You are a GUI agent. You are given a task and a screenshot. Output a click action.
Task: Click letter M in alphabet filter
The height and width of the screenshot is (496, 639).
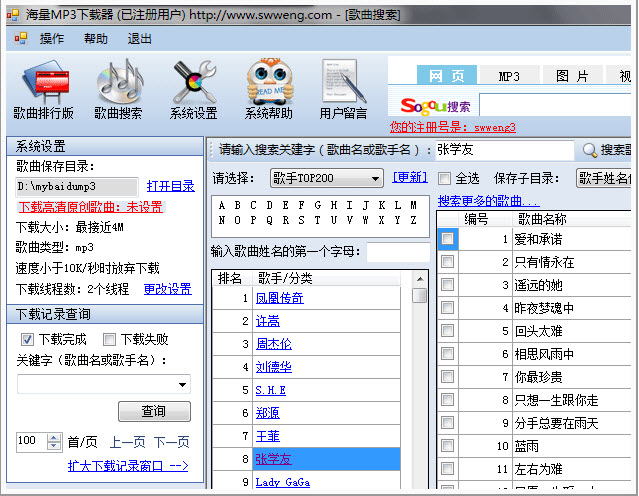413,205
